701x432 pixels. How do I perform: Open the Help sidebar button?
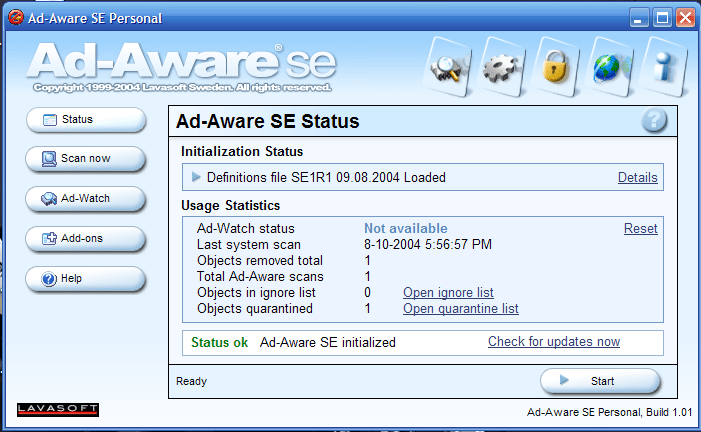(85, 278)
